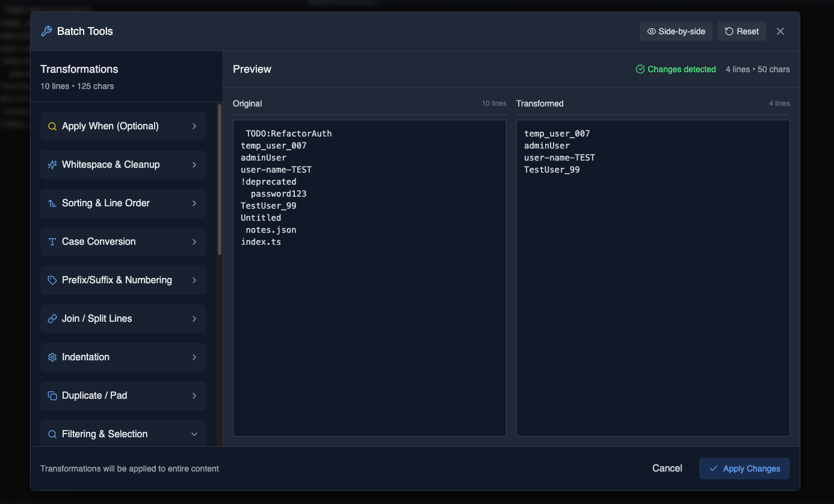Click the gear icon on Indentation
Image resolution: width=834 pixels, height=504 pixels.
coord(52,357)
